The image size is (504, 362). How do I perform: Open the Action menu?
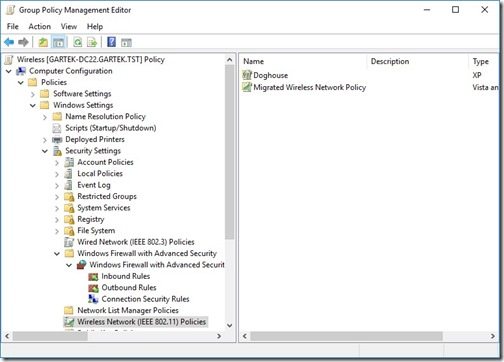pyautogui.click(x=40, y=26)
